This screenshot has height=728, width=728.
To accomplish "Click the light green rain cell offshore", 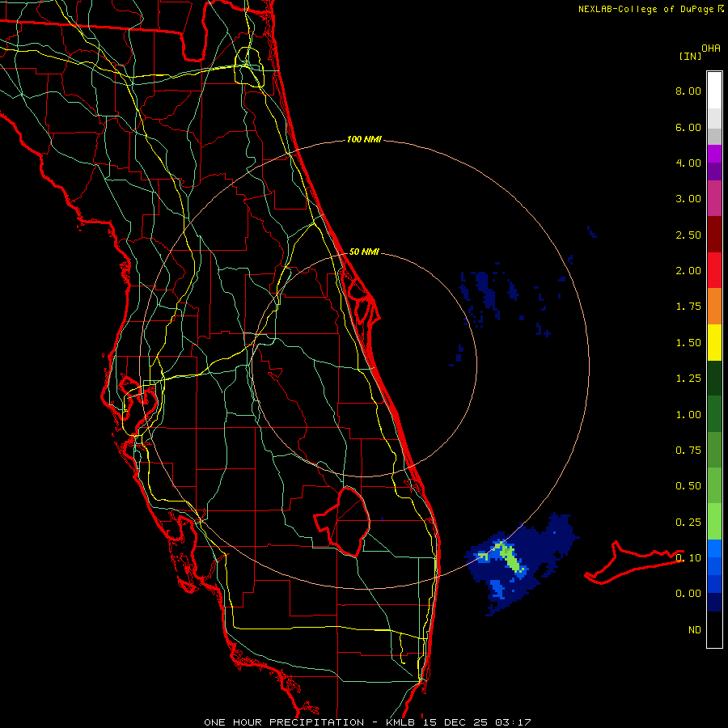I will 512,559.
